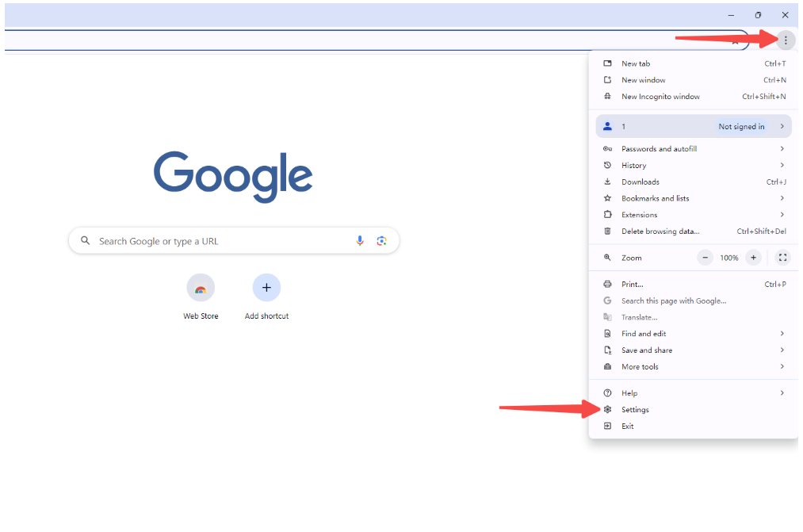Zoom out with the minus button
Screen dimensions: 803x532
(x=705, y=258)
